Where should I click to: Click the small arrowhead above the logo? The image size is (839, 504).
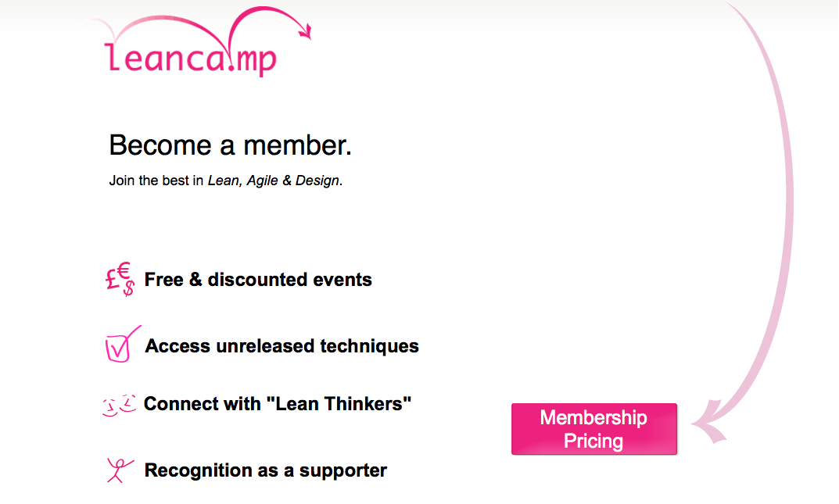click(x=306, y=31)
